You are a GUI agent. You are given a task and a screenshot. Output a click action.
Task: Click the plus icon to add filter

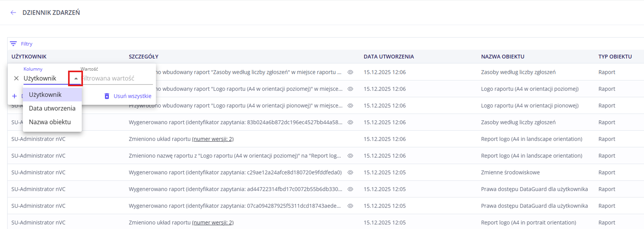point(15,96)
